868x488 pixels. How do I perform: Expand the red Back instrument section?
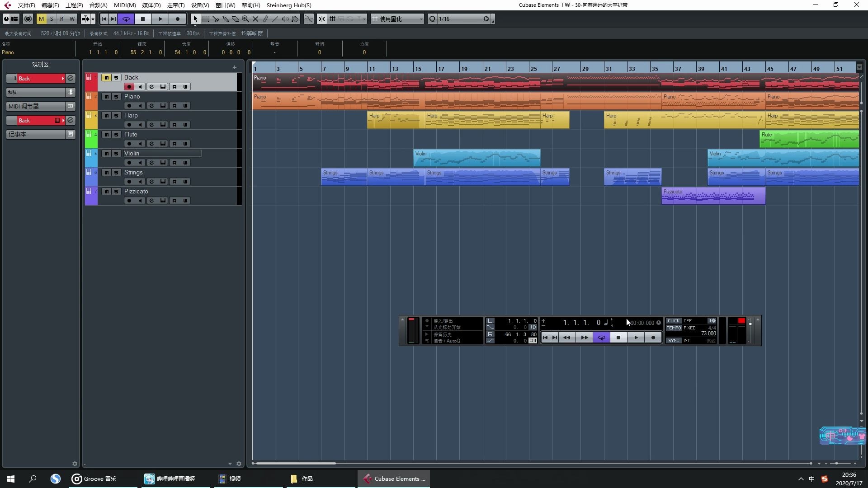[x=41, y=121]
